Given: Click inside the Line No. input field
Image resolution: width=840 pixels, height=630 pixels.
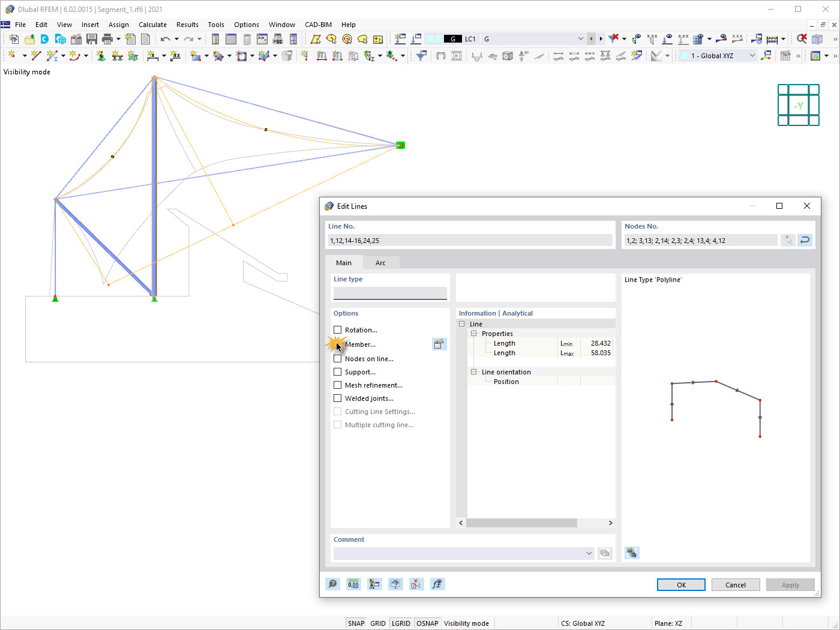Looking at the screenshot, I should click(x=471, y=240).
